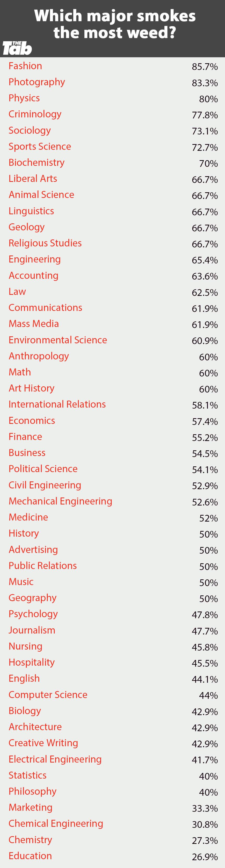Click the Creative Writing entry
225x868 pixels.
click(43, 743)
